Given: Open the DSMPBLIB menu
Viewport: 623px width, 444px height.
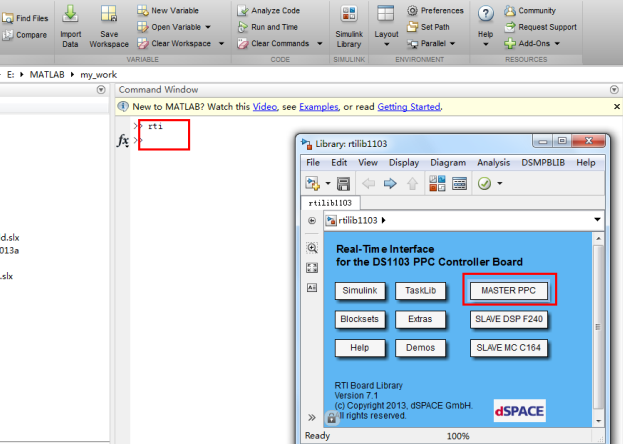Looking at the screenshot, I should [543, 163].
